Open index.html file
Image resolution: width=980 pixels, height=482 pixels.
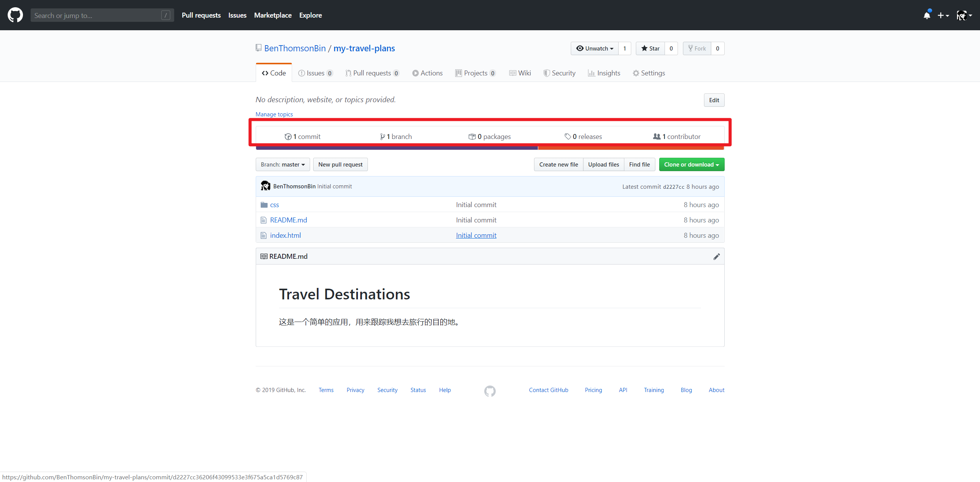[285, 235]
